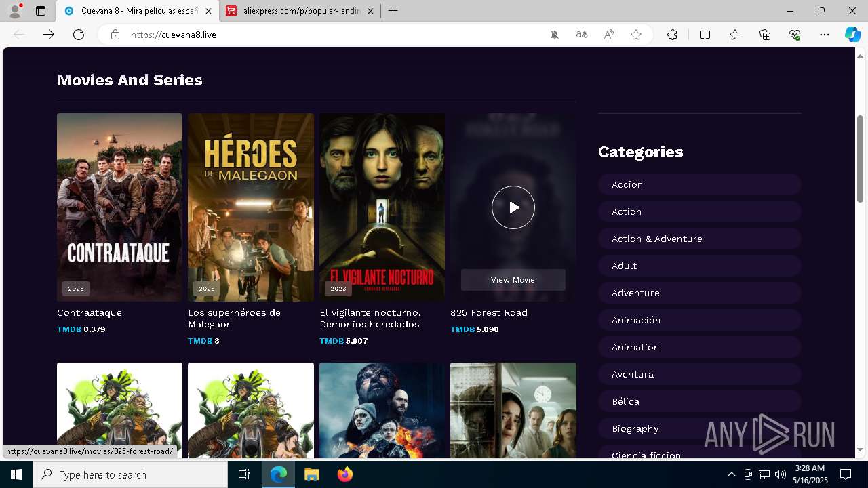Viewport: 868px width, 488px height.
Task: Open the 825 Forest Road title link
Action: tap(489, 312)
